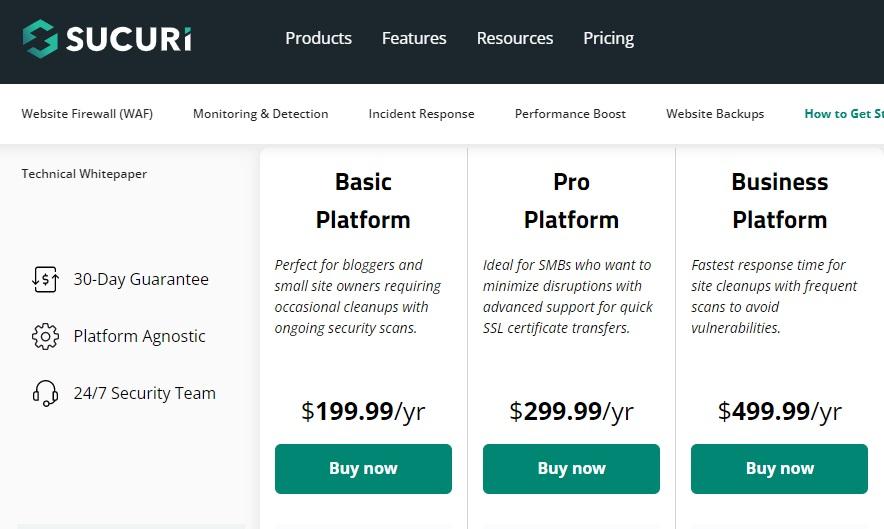
Task: Click the Basic Platform plan heading
Action: tap(363, 200)
